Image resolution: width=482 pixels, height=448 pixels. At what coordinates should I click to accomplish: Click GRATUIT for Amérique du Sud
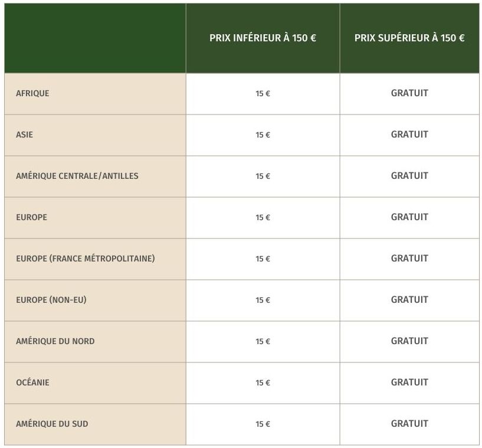pyautogui.click(x=409, y=424)
